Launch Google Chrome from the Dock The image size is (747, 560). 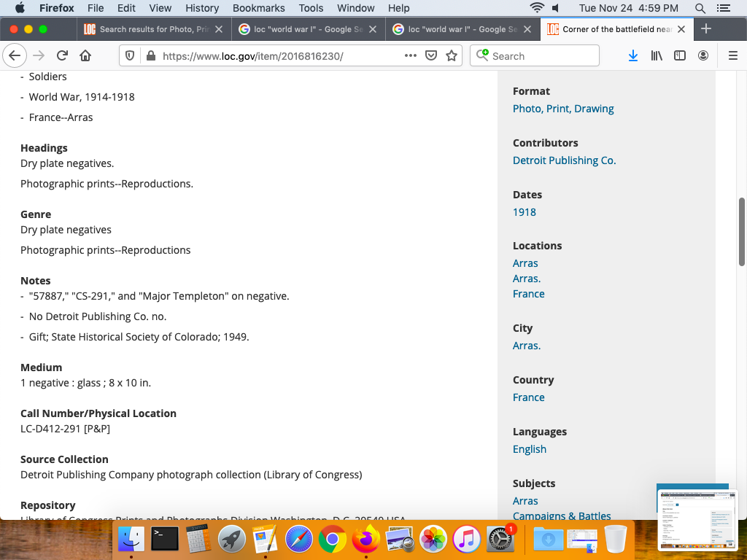[x=332, y=540]
